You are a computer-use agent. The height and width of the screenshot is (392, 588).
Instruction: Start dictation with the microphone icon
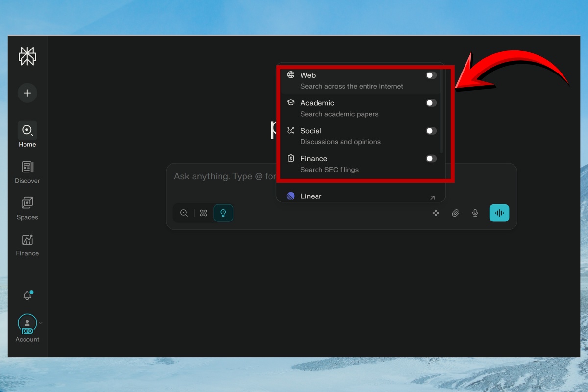pos(475,213)
